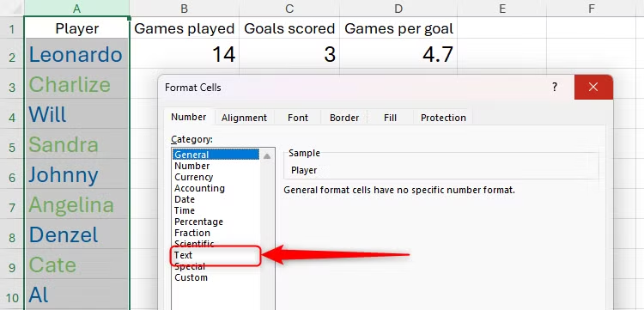644x310 pixels.
Task: Click the category list scroll up arrow
Action: point(267,156)
